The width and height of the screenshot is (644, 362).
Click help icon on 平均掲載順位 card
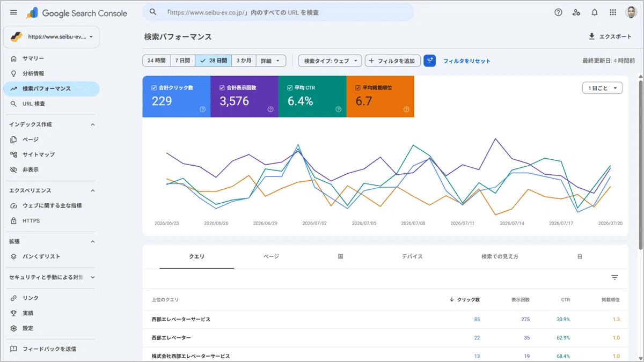point(406,109)
